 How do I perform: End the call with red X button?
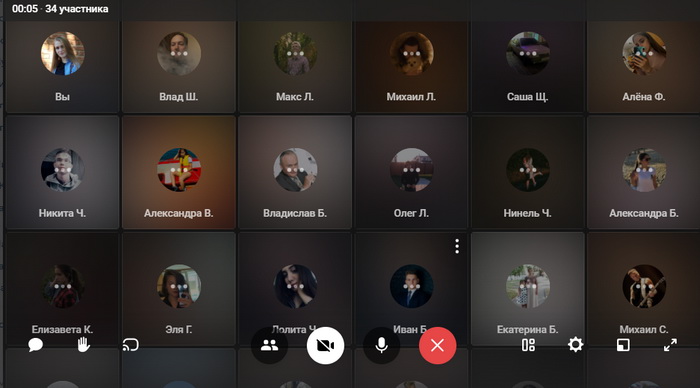tap(438, 345)
